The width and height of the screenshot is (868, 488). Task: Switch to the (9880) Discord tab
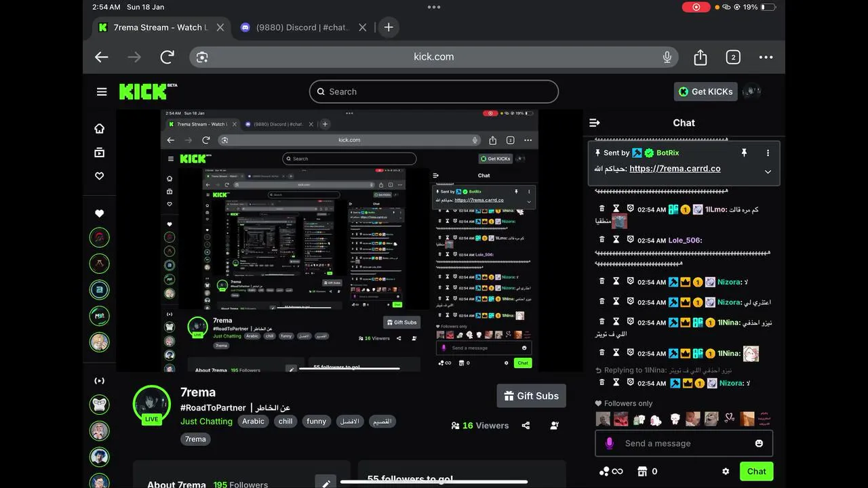point(302,27)
